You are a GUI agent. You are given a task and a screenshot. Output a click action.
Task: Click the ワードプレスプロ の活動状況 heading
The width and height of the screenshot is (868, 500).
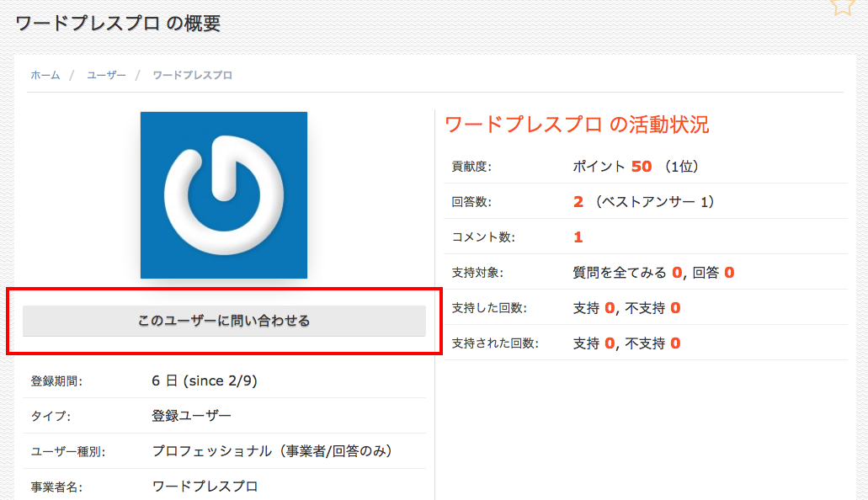pyautogui.click(x=577, y=125)
